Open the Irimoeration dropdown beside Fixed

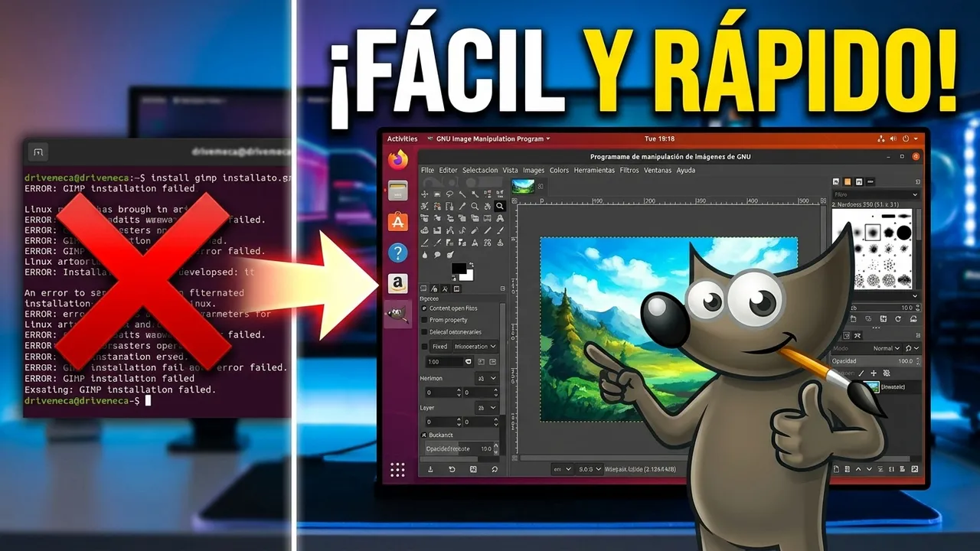tap(475, 347)
